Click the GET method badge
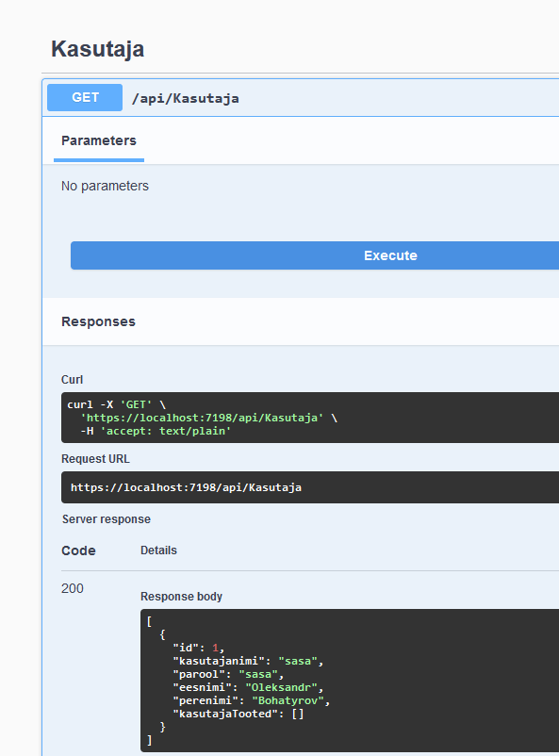 tap(85, 97)
